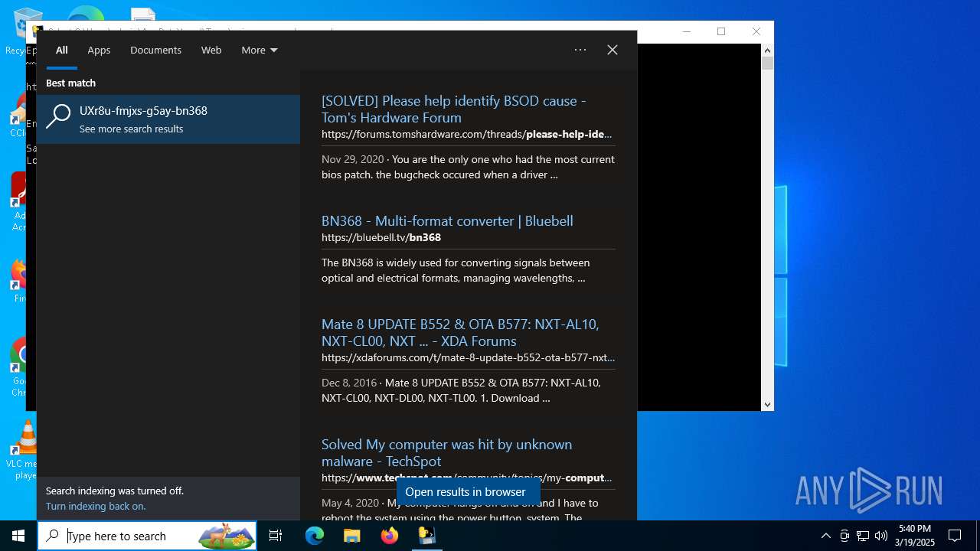The height and width of the screenshot is (551, 980).
Task: Focus the Type here to search box
Action: click(x=147, y=536)
